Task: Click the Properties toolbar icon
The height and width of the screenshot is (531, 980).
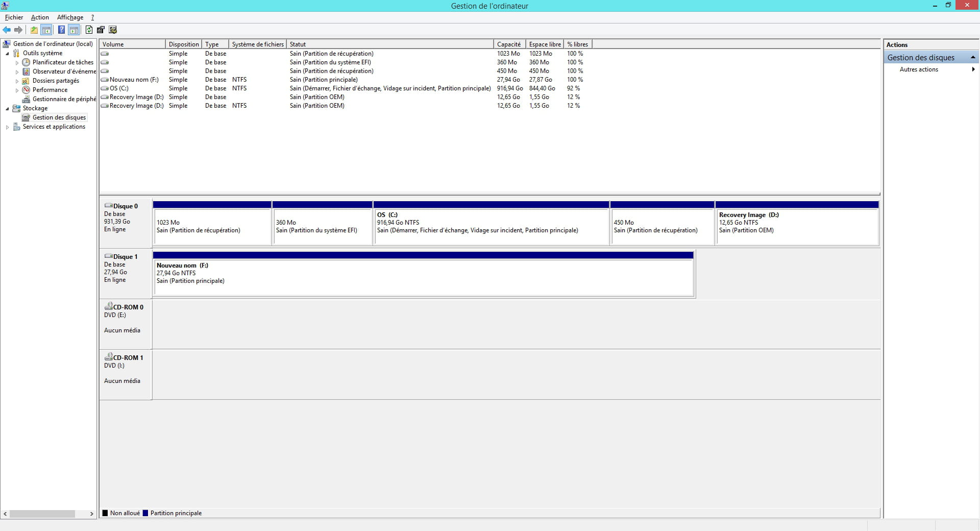Action: pos(101,30)
